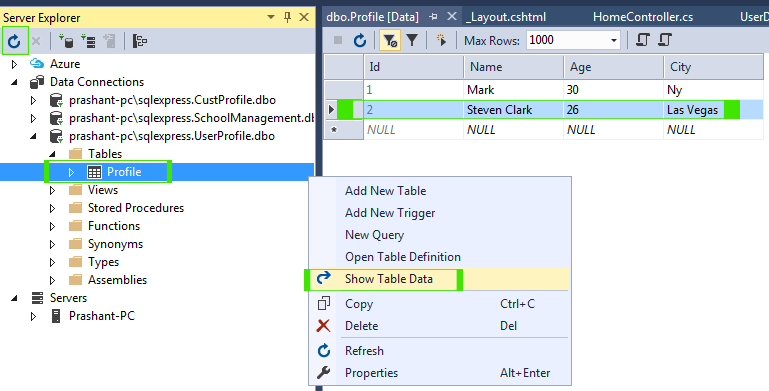Open the Max Rows dropdown

coord(614,40)
